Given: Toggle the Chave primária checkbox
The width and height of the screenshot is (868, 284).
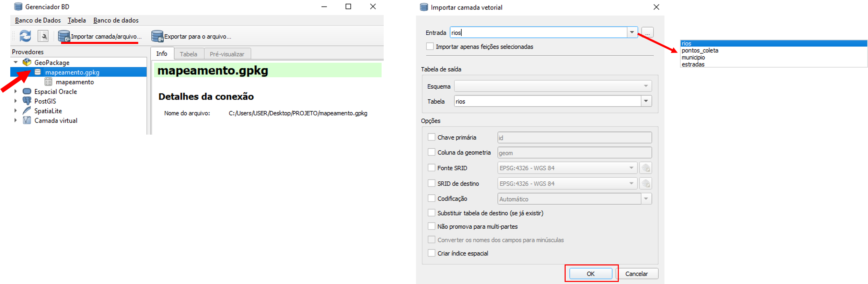Looking at the screenshot, I should 431,137.
